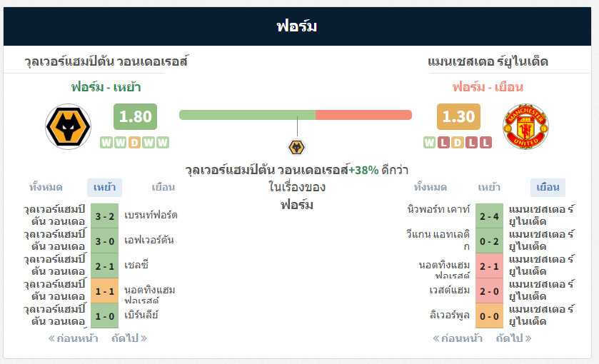Open the 0 - 0 Liverpool match score
The width and height of the screenshot is (599, 364).
489,316
